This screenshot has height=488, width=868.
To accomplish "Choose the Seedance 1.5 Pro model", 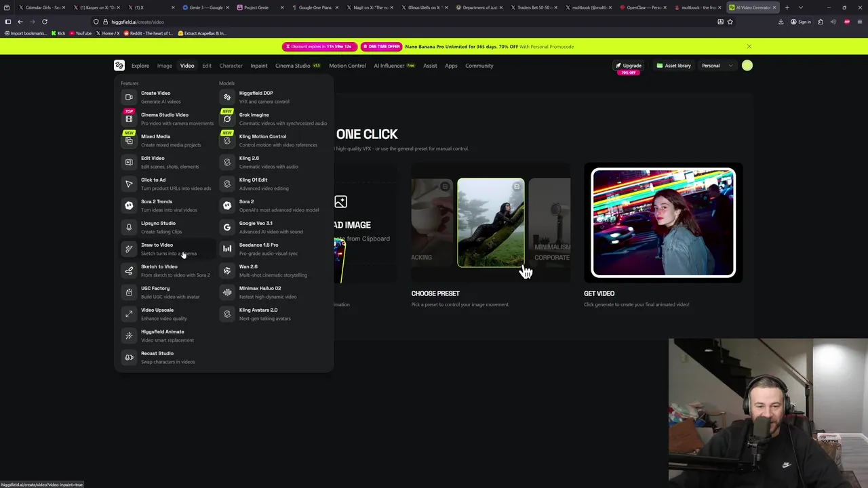I will click(x=273, y=249).
